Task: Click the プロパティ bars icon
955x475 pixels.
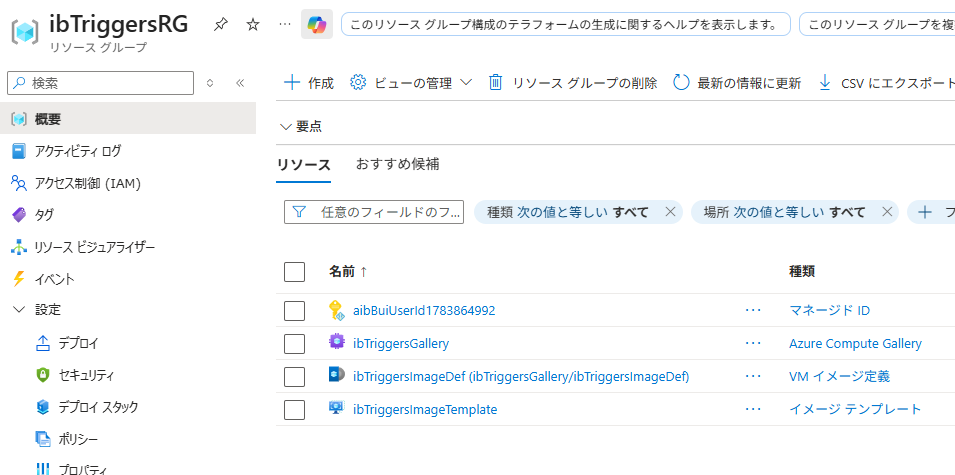Action: point(43,469)
